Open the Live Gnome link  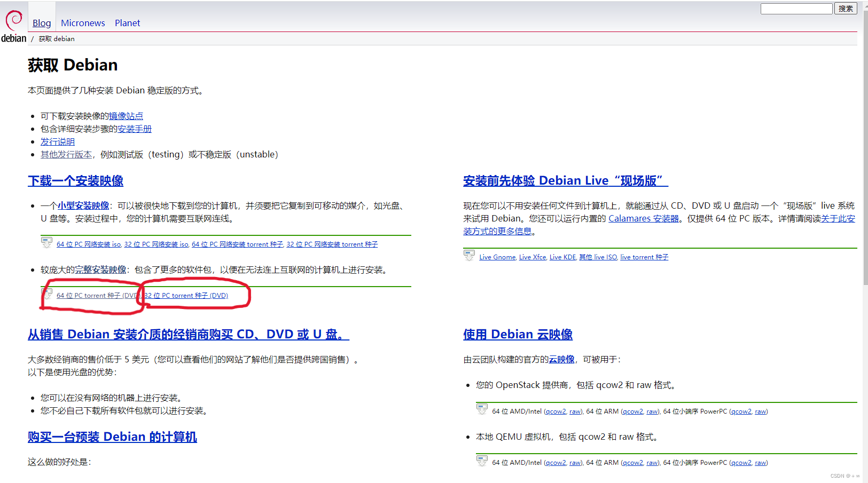coord(497,257)
